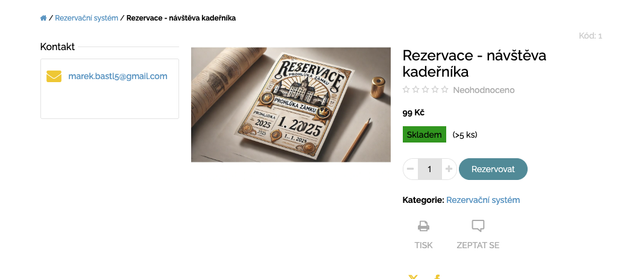
Task: Focus the quantity input field
Action: pyautogui.click(x=429, y=169)
